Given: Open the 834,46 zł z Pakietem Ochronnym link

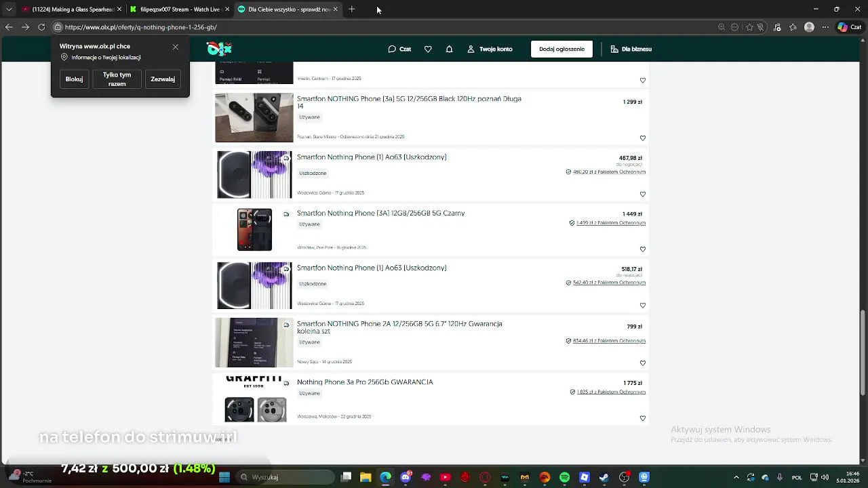Looking at the screenshot, I should coord(609,341).
